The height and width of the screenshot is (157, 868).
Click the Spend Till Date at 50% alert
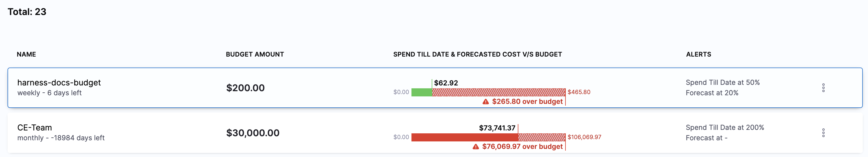[x=723, y=83]
